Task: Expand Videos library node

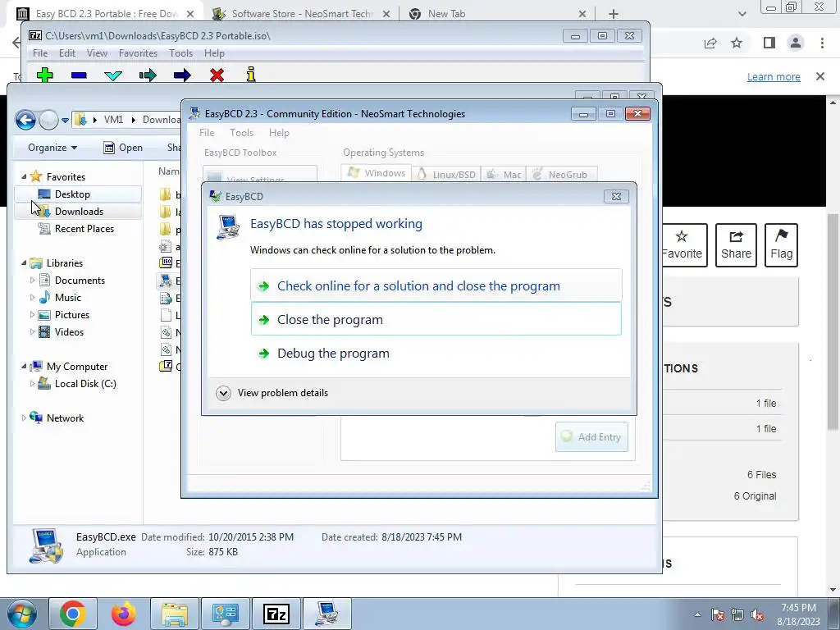Action: point(32,332)
